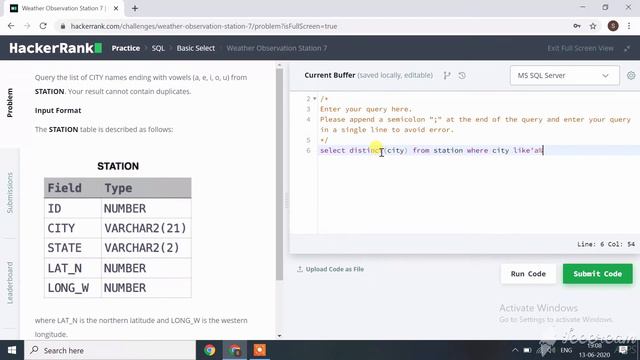Image resolution: width=640 pixels, height=360 pixels.
Task: Open the MS SQL Server language dropdown
Action: coord(564,76)
